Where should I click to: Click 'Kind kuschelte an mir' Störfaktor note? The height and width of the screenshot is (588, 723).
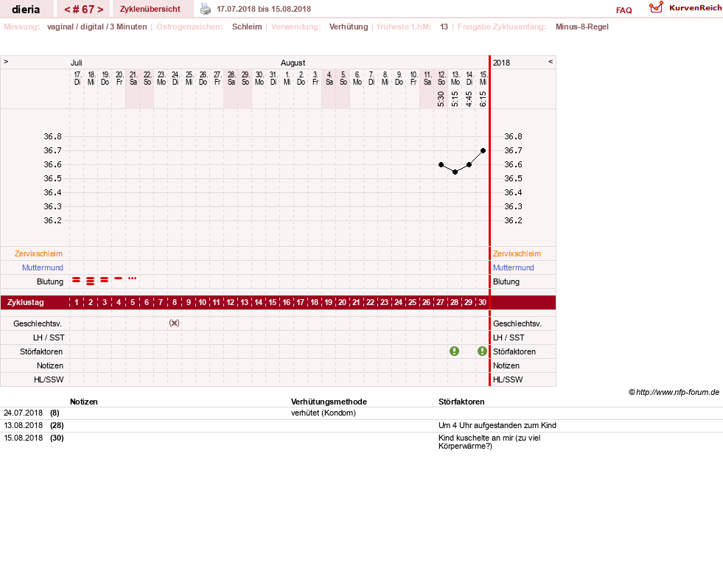tap(489, 442)
